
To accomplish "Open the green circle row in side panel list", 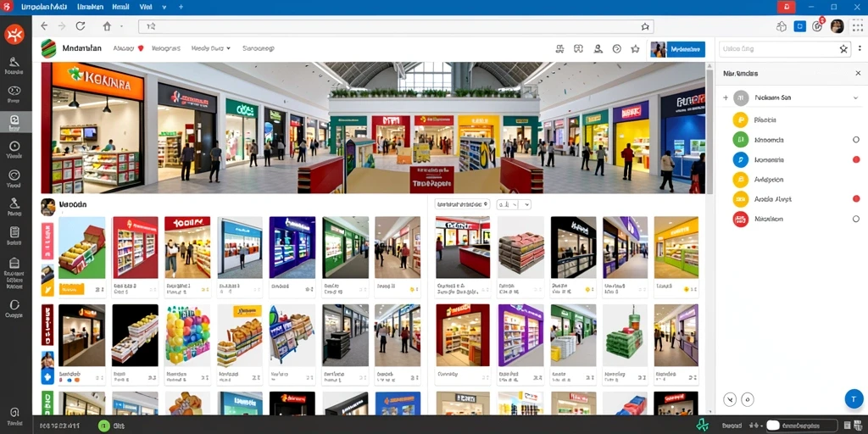I will pos(792,140).
